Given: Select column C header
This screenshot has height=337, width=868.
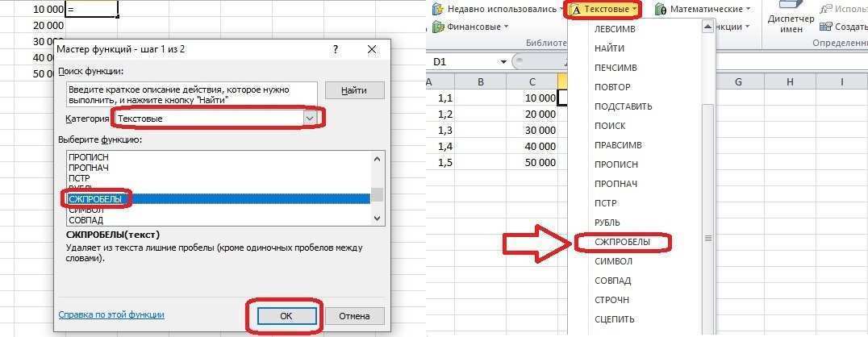Looking at the screenshot, I should coord(532,82).
